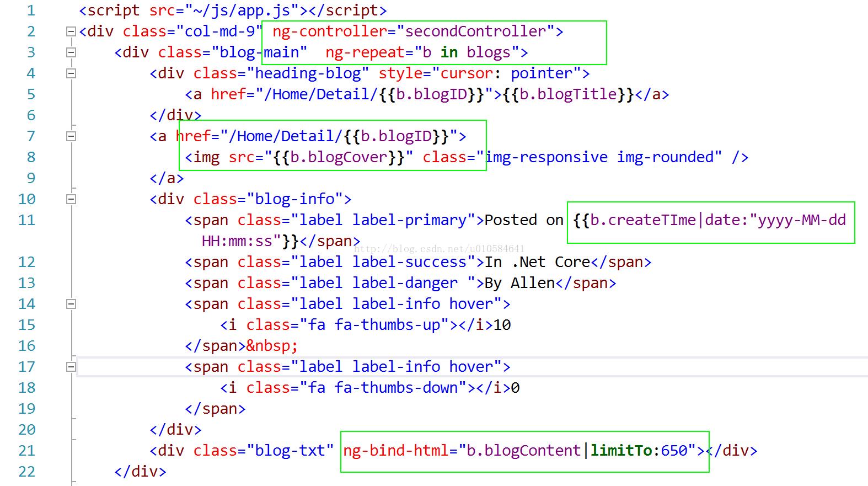Click line number 11 in the gutter
The height and width of the screenshot is (486, 868).
pos(26,220)
